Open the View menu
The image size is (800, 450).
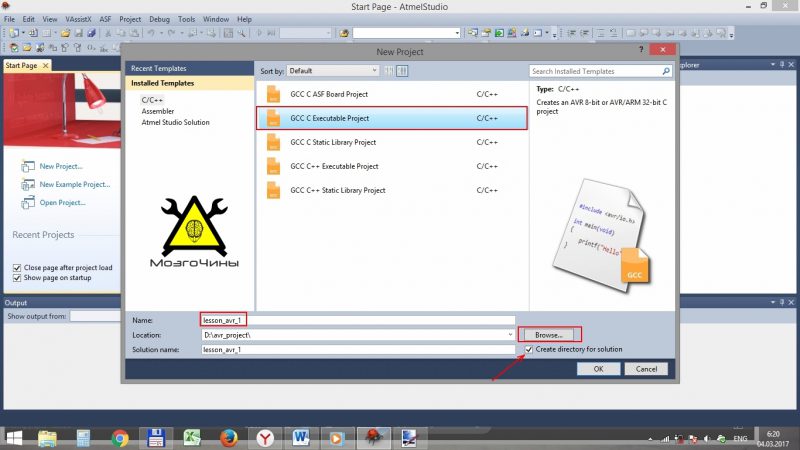click(49, 19)
